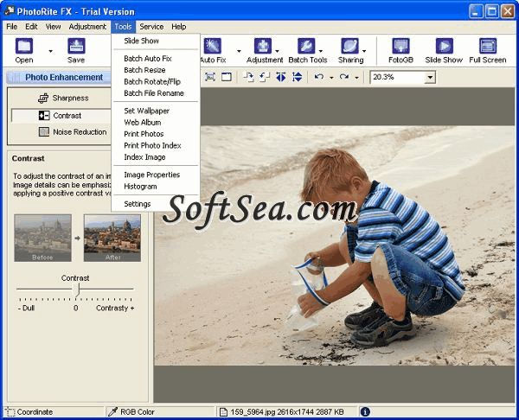Choose Slide Show from Tools menu
The image size is (519, 420).
click(x=156, y=41)
